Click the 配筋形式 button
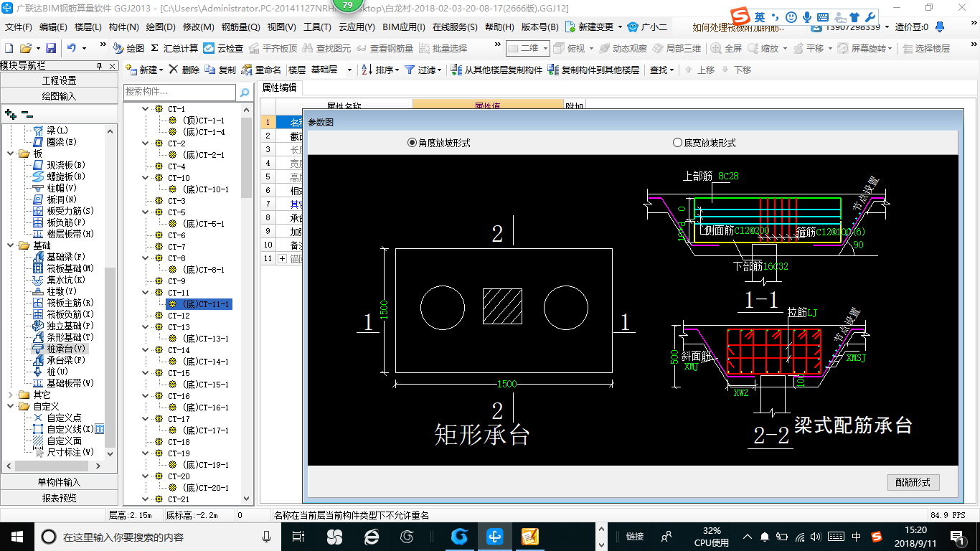This screenshot has height=551, width=980. [x=913, y=482]
